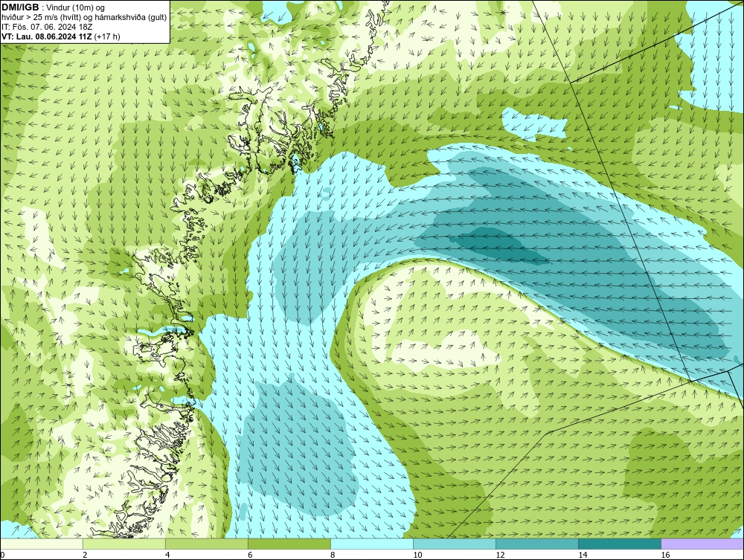This screenshot has height=560, width=744.
Task: Click legend scale label '6'
Action: (x=250, y=555)
